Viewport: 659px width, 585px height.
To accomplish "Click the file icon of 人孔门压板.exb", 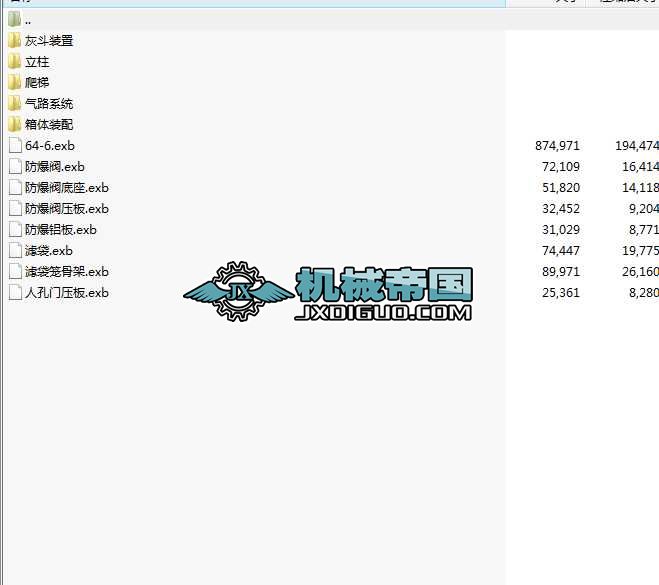I will [x=15, y=292].
